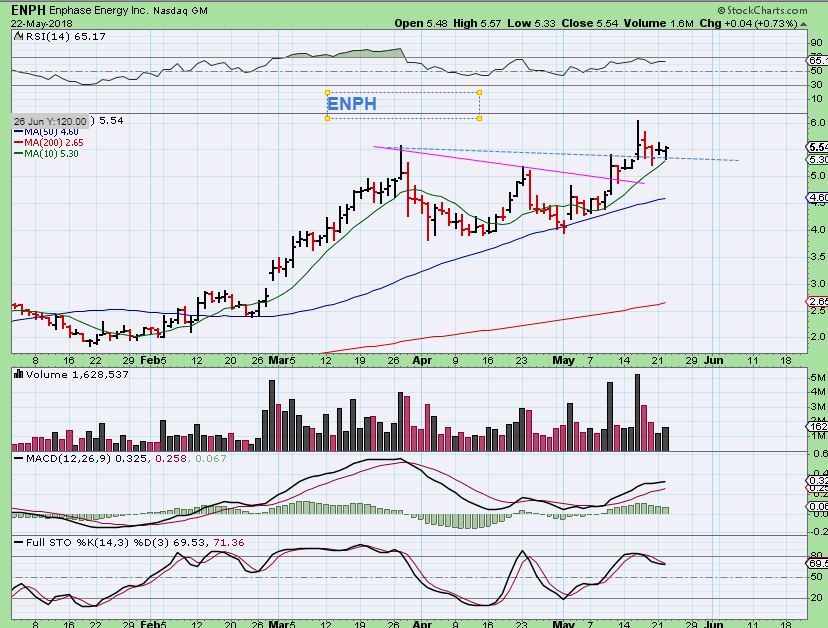Click the stochastic value 71.36 in STO label
The image size is (828, 628).
[x=229, y=542]
